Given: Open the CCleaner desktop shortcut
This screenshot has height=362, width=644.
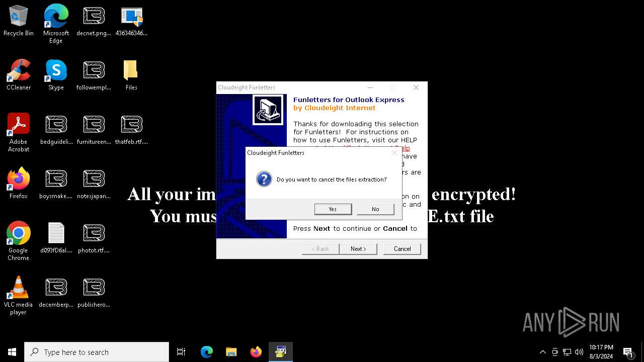Looking at the screenshot, I should point(19,75).
